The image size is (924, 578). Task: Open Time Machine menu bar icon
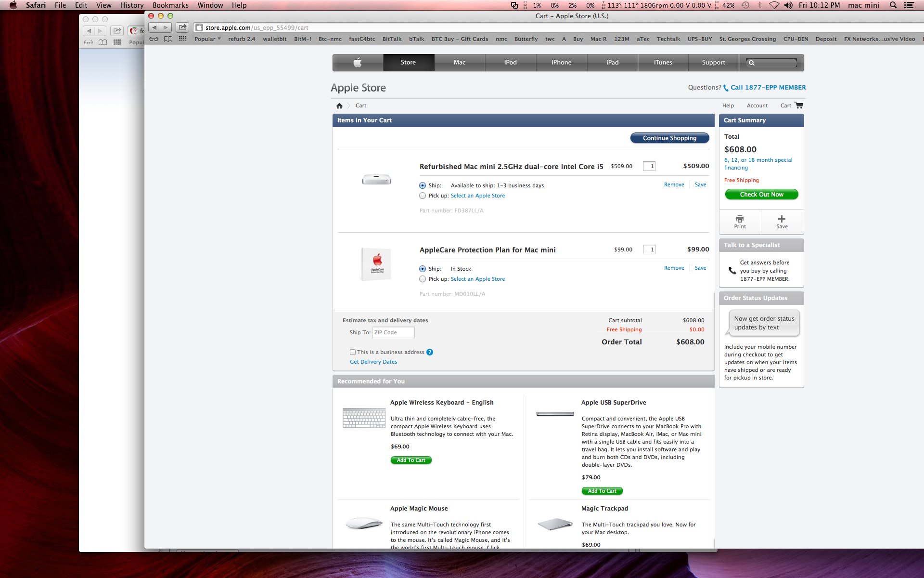[745, 5]
